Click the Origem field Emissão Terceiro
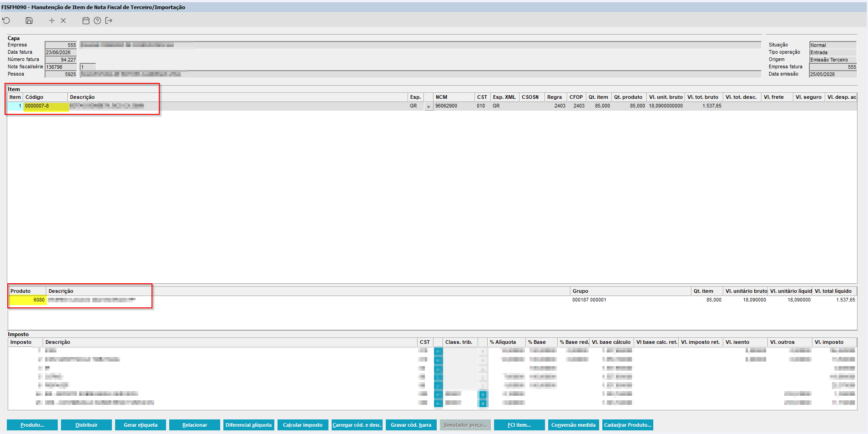The width and height of the screenshot is (868, 434). point(833,60)
